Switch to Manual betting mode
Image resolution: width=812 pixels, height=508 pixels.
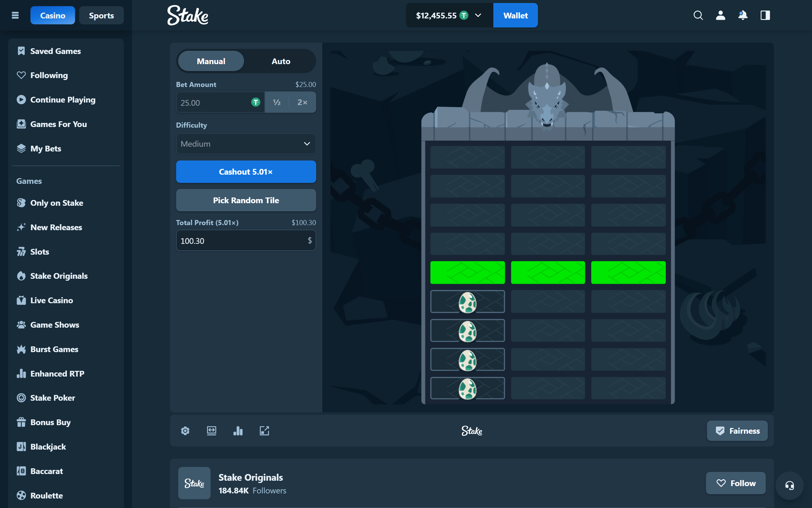tap(211, 61)
